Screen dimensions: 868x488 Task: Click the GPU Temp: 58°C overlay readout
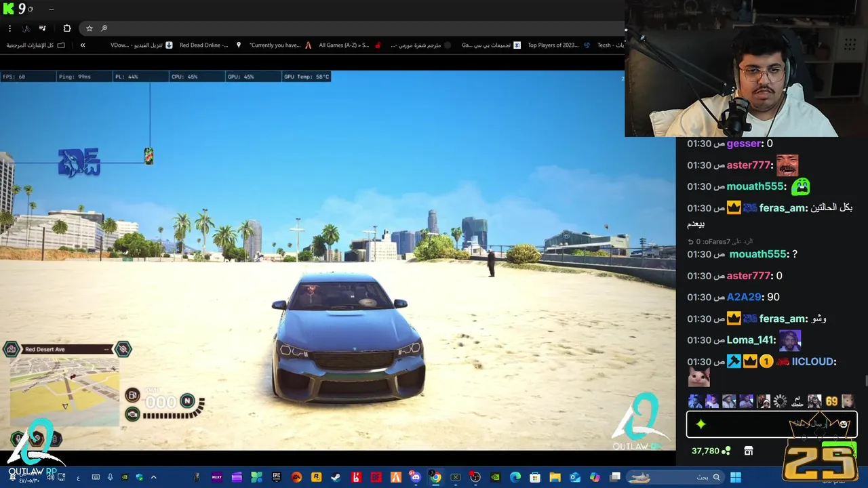[307, 77]
